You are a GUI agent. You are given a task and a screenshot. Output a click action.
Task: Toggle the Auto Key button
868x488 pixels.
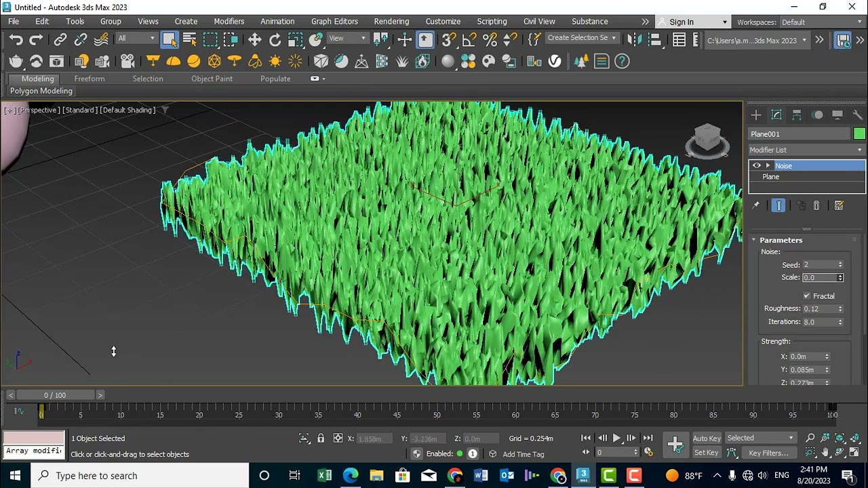(707, 439)
